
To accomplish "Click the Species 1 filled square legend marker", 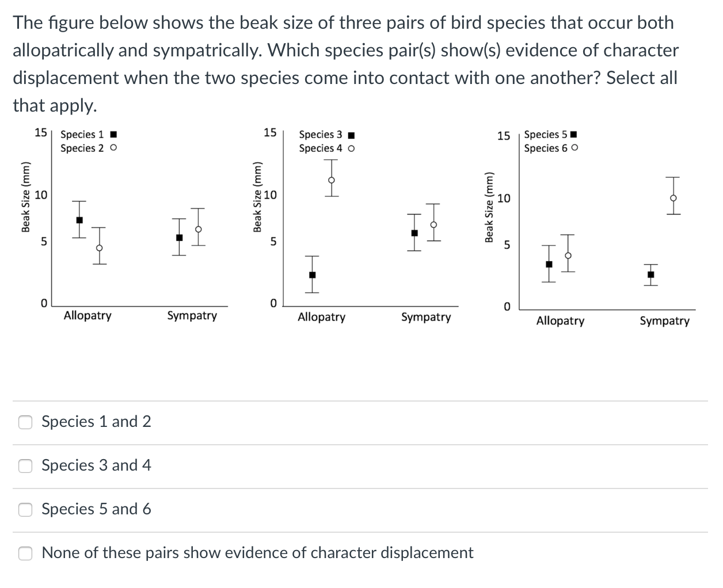I will click(113, 134).
